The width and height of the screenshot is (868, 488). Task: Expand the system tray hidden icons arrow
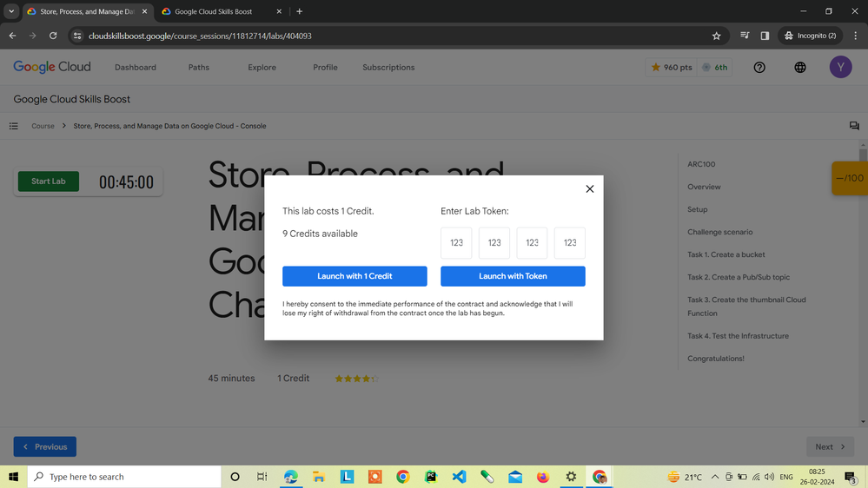(x=715, y=477)
